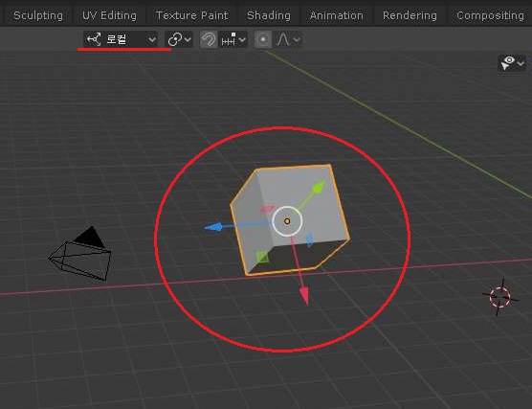This screenshot has width=532, height=409.
Task: Select the camera object in viewport
Action: (x=80, y=254)
